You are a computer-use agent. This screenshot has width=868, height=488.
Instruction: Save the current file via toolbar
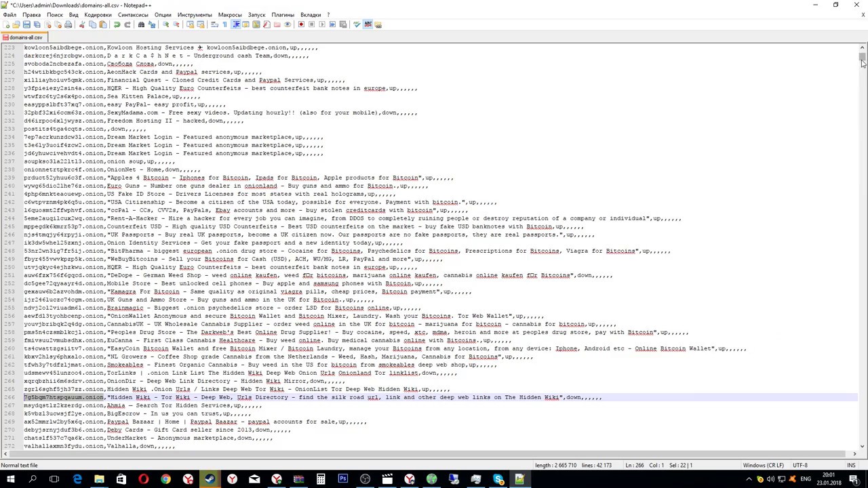point(26,24)
